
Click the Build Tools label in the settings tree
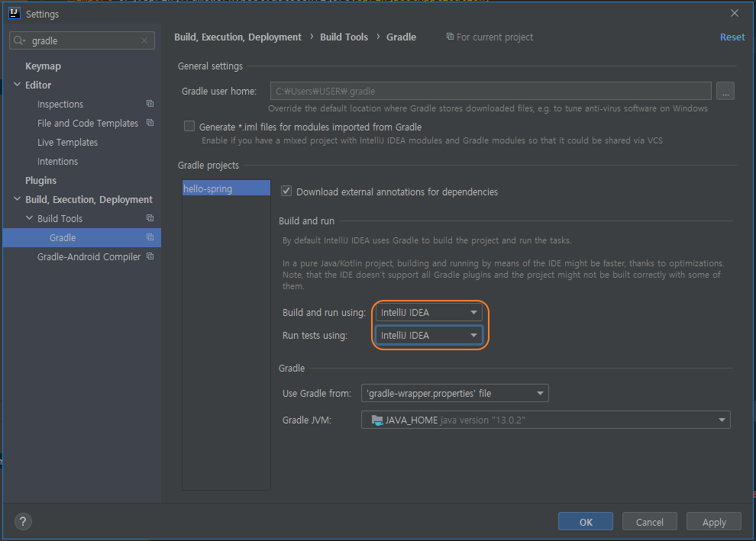click(60, 219)
